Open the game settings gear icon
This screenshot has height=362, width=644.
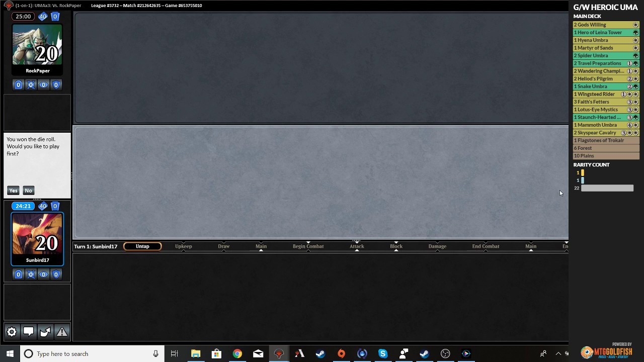point(12,332)
